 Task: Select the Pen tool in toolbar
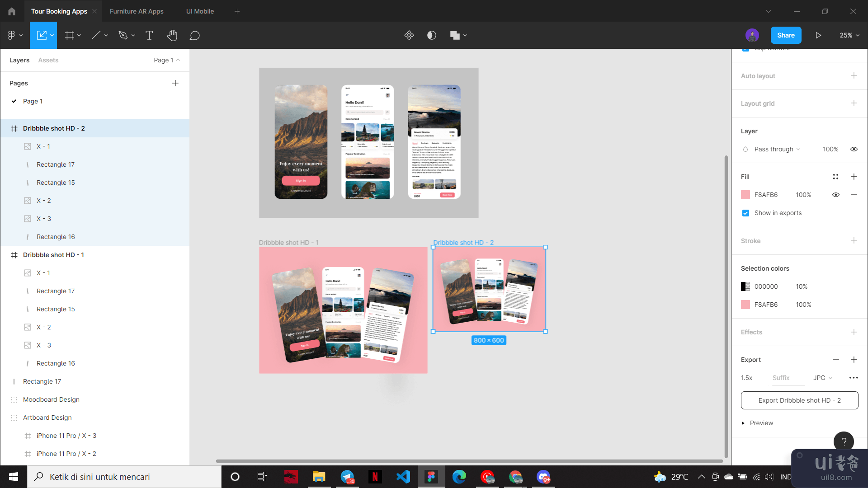click(x=123, y=35)
